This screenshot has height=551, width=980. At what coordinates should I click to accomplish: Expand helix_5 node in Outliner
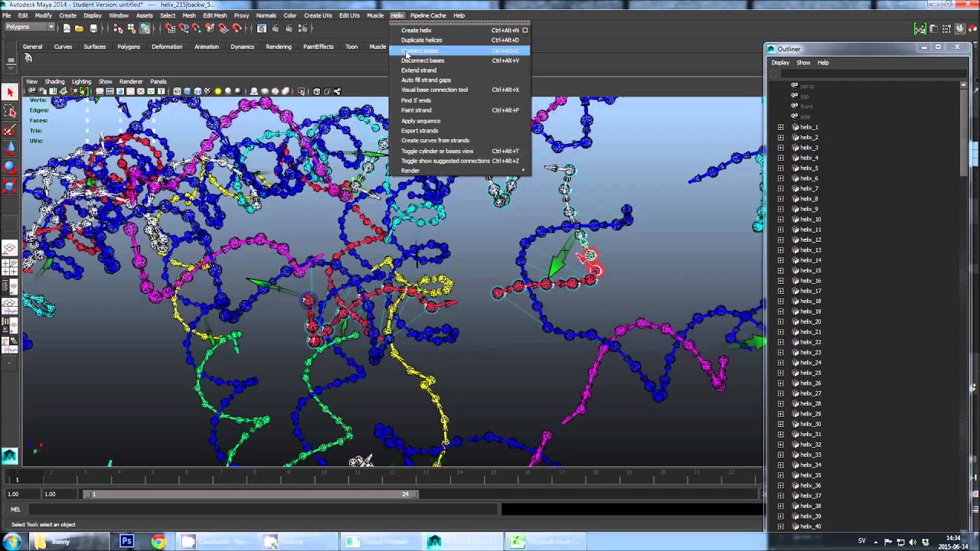[x=780, y=168]
